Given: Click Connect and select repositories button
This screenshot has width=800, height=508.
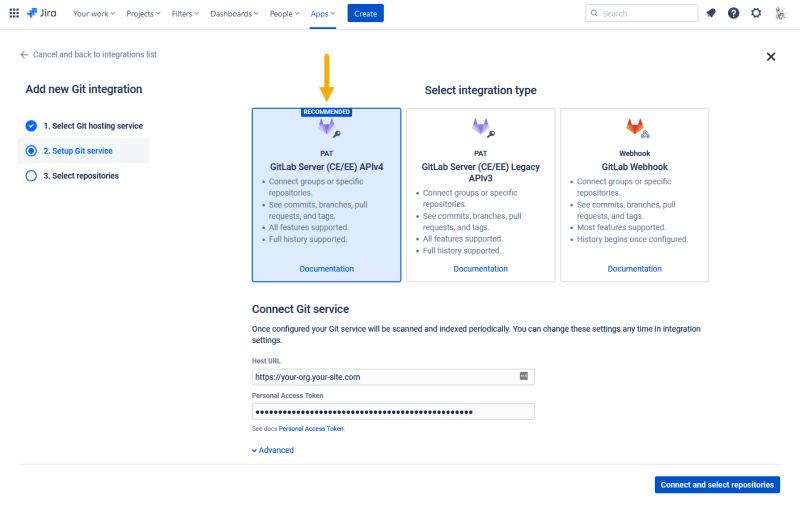Looking at the screenshot, I should click(x=717, y=485).
